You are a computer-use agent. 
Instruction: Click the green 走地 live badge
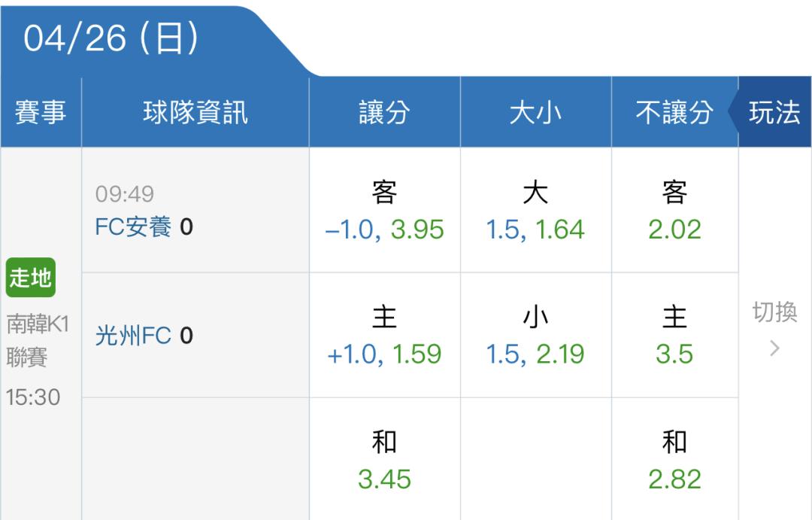(x=31, y=278)
